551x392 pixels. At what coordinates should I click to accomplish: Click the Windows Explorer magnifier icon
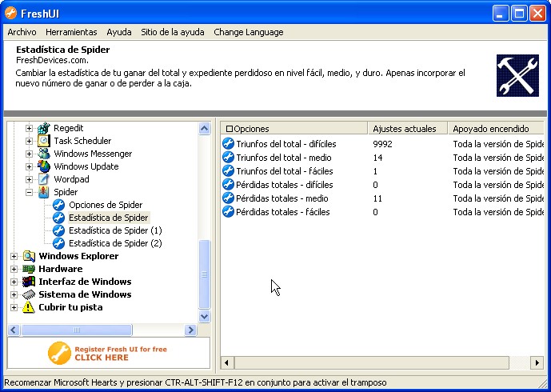tap(29, 256)
